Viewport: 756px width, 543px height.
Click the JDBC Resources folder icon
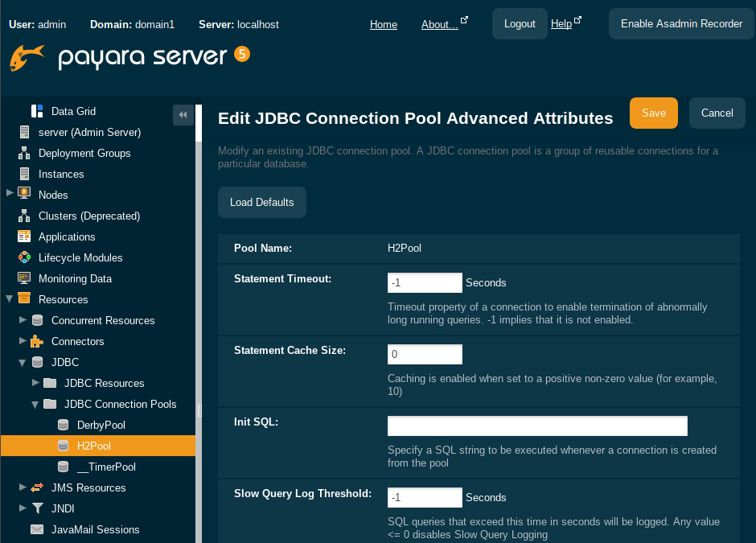click(48, 383)
